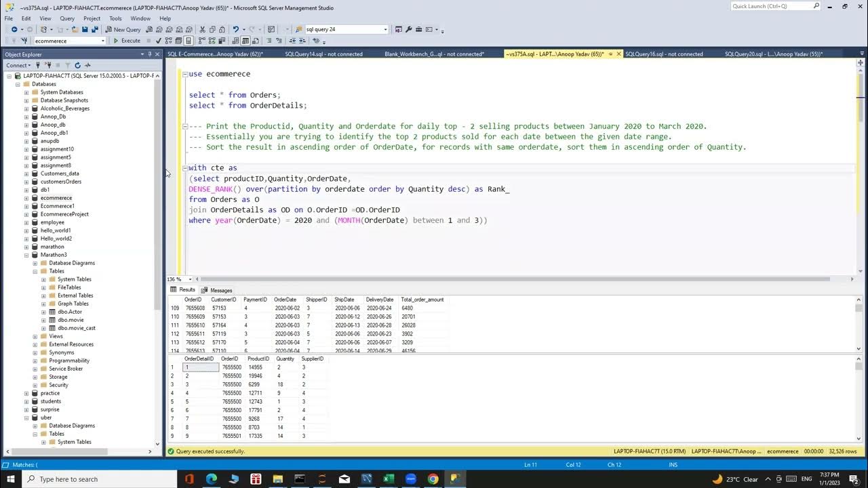This screenshot has width=868, height=488.
Task: Open the 'sql query 24' find dropdown
Action: coord(386,30)
